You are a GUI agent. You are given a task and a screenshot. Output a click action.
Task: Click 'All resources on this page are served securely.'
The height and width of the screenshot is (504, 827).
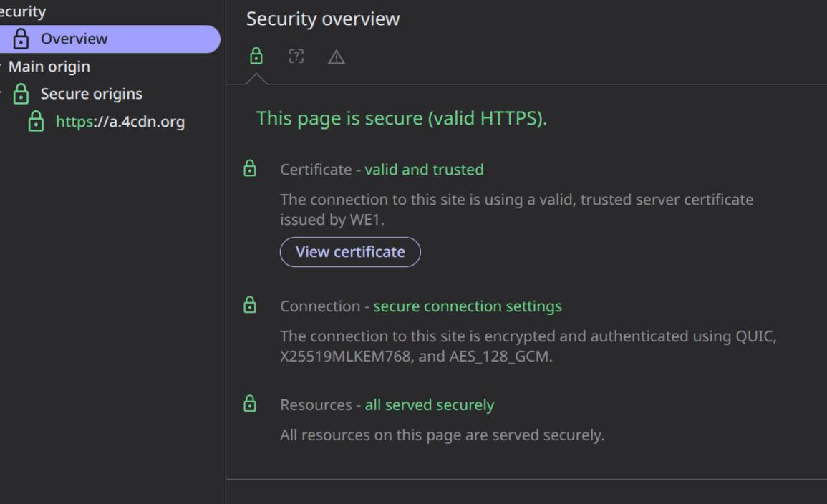click(442, 435)
